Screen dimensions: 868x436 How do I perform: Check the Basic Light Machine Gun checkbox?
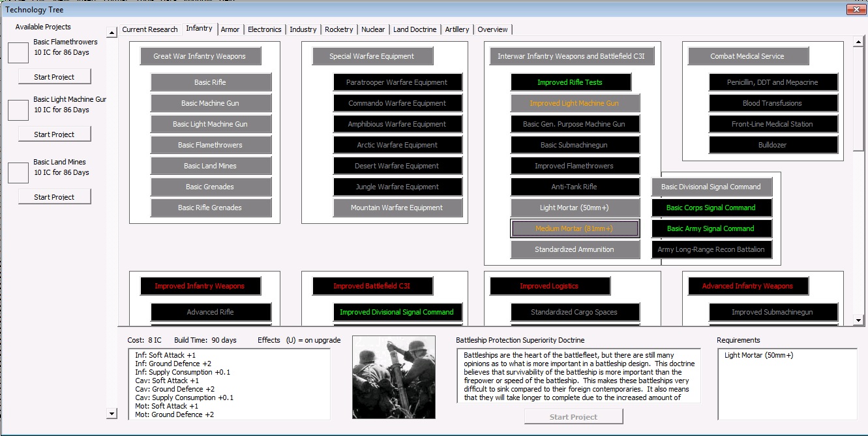coord(18,110)
